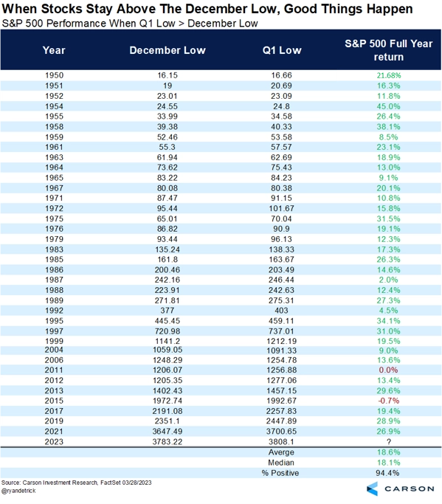Click the Q1 Low value '80.38'
The width and height of the screenshot is (442, 504).
pyautogui.click(x=281, y=188)
